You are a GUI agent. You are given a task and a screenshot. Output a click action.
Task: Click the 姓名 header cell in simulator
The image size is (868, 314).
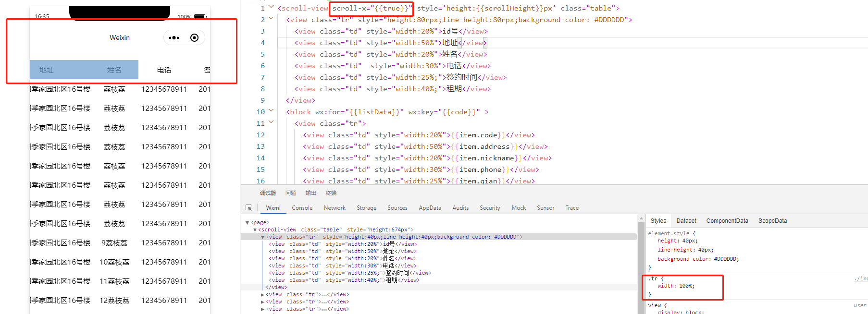pos(114,70)
